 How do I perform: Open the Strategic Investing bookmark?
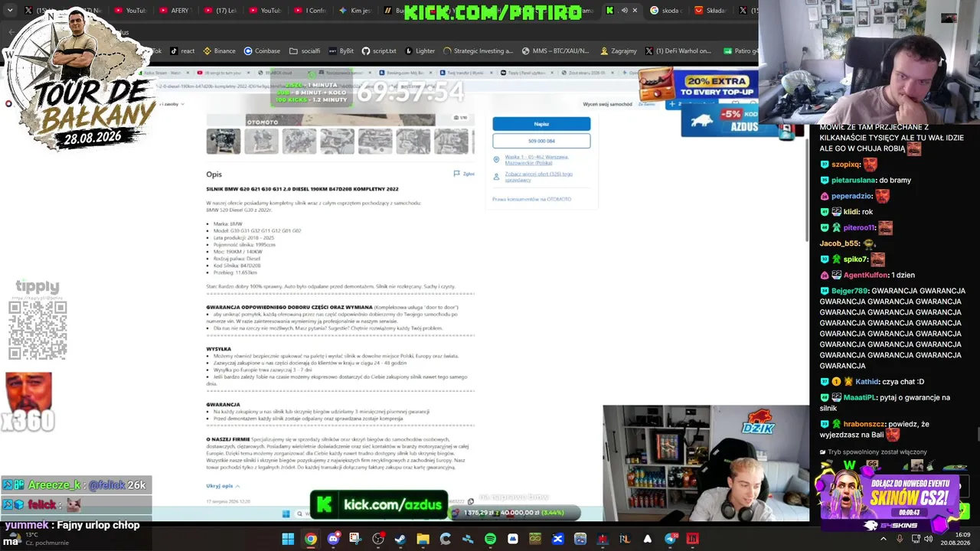pos(478,51)
